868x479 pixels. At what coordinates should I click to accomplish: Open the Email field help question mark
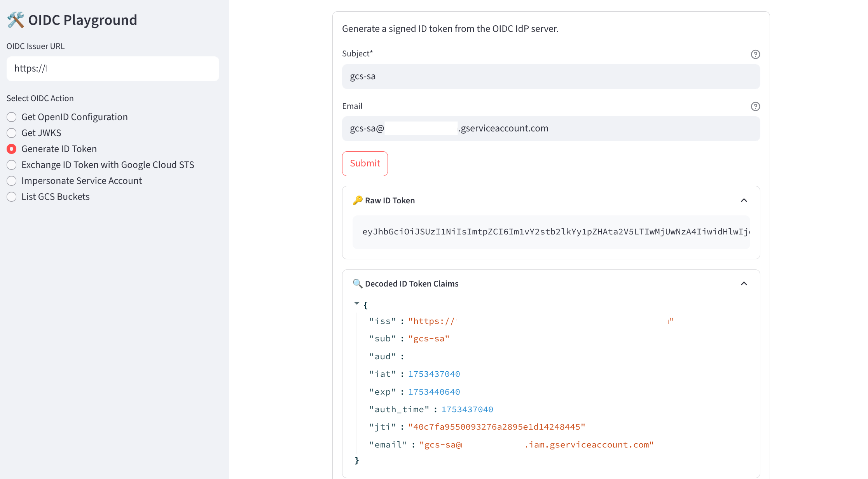click(755, 106)
